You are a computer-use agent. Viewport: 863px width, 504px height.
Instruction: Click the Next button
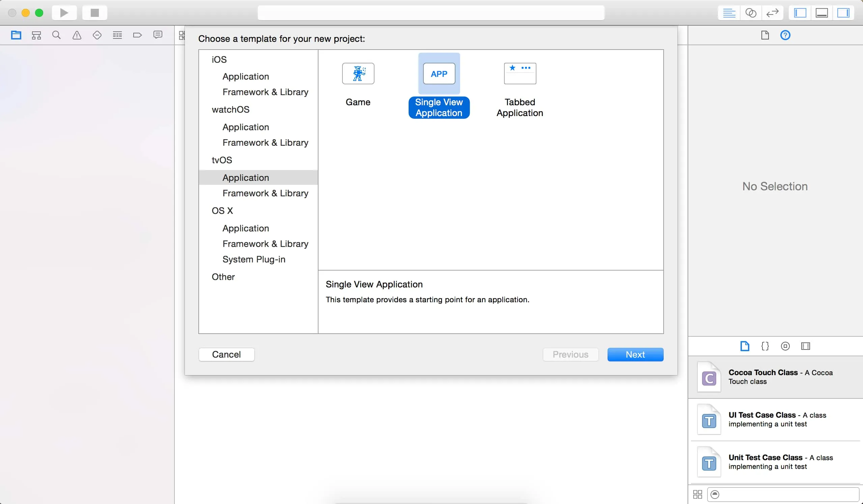pos(635,354)
